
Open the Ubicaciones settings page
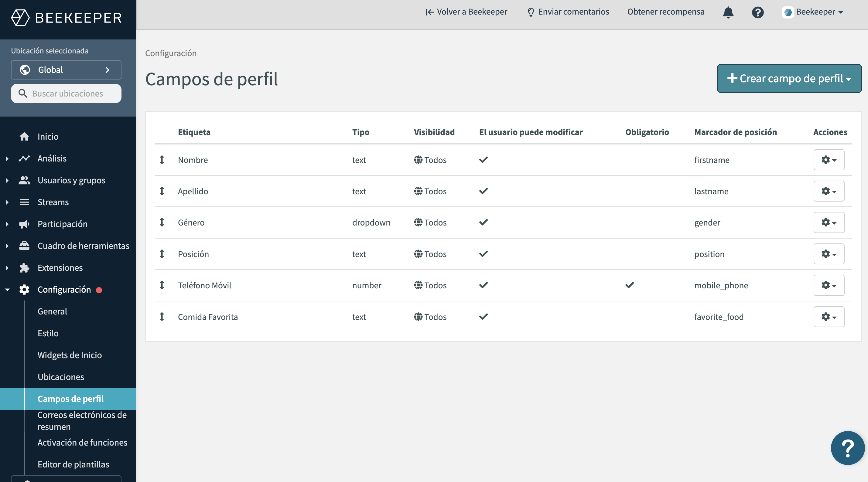(x=61, y=377)
